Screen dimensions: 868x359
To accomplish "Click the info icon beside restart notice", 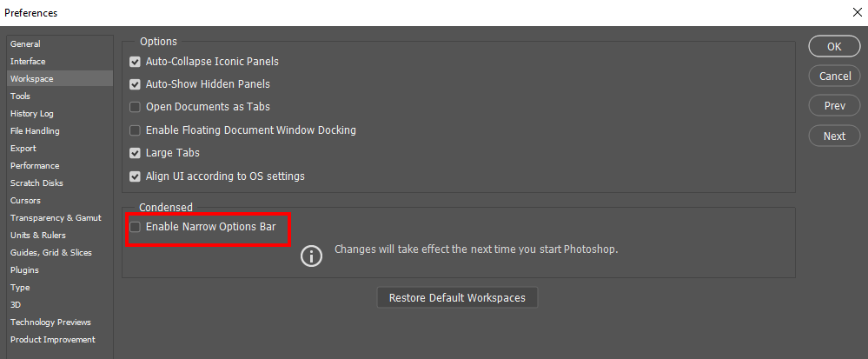I will coord(311,256).
